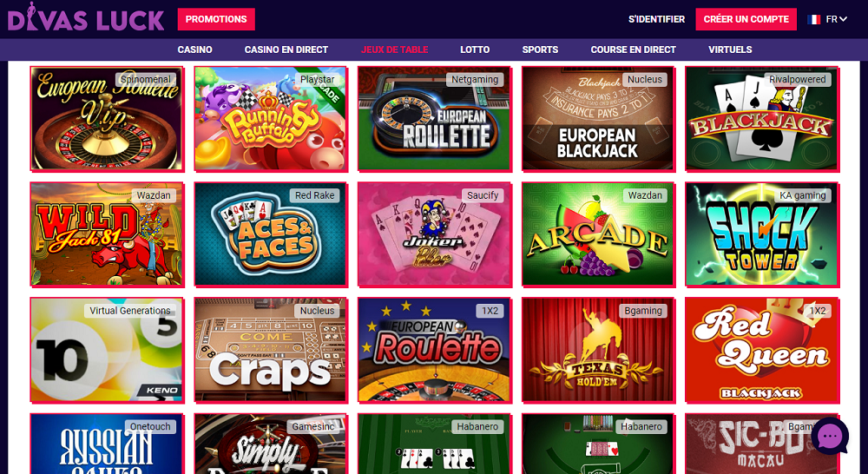Image resolution: width=868 pixels, height=474 pixels.
Task: Open the Nucleus Craps game
Action: click(x=270, y=350)
